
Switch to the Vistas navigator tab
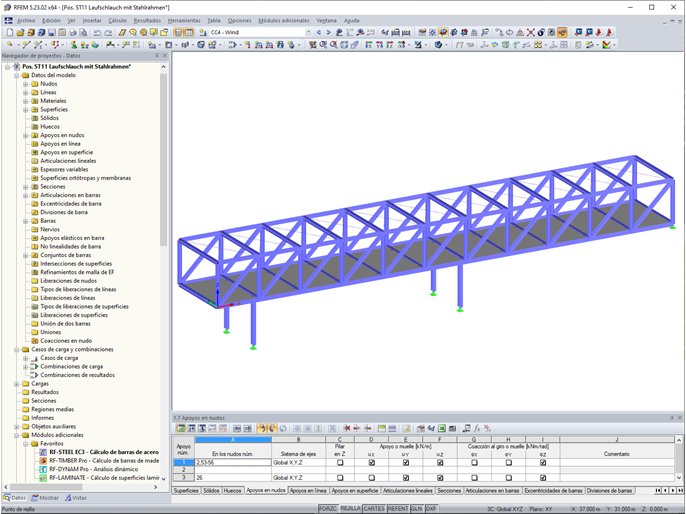[76, 498]
